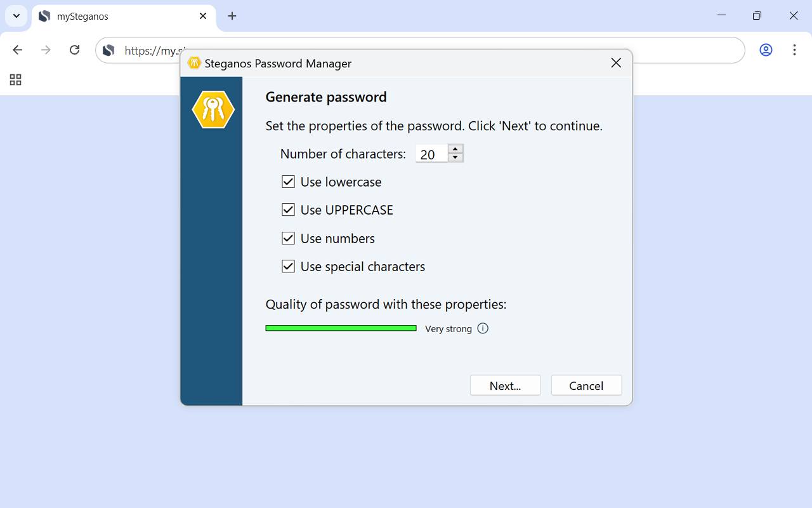
Task: Open the Chrome profile account icon
Action: click(x=766, y=50)
